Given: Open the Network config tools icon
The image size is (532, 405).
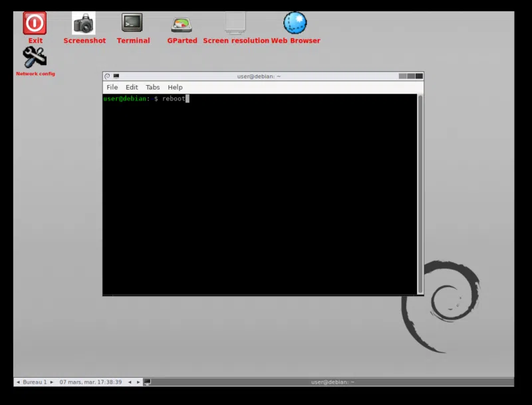Looking at the screenshot, I should 35,58.
